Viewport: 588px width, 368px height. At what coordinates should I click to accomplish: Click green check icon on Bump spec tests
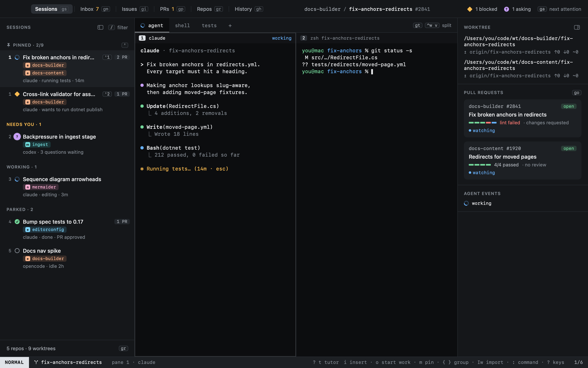[x=17, y=222]
